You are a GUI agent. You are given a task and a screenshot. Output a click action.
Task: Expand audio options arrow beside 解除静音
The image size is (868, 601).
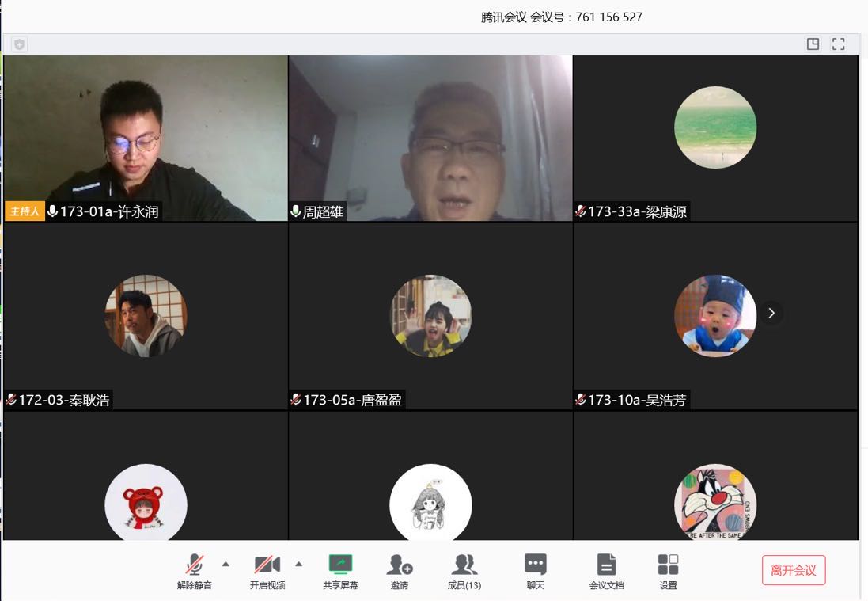point(226,565)
